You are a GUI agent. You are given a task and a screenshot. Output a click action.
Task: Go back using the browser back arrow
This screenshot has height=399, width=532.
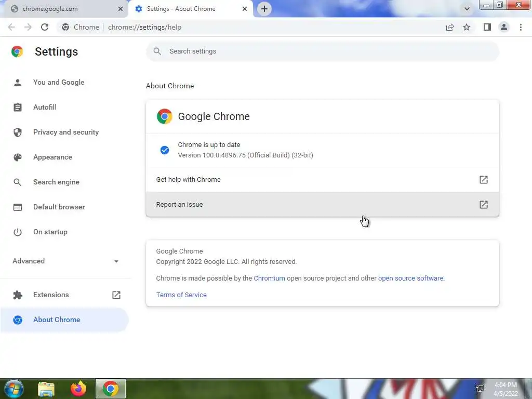(11, 27)
